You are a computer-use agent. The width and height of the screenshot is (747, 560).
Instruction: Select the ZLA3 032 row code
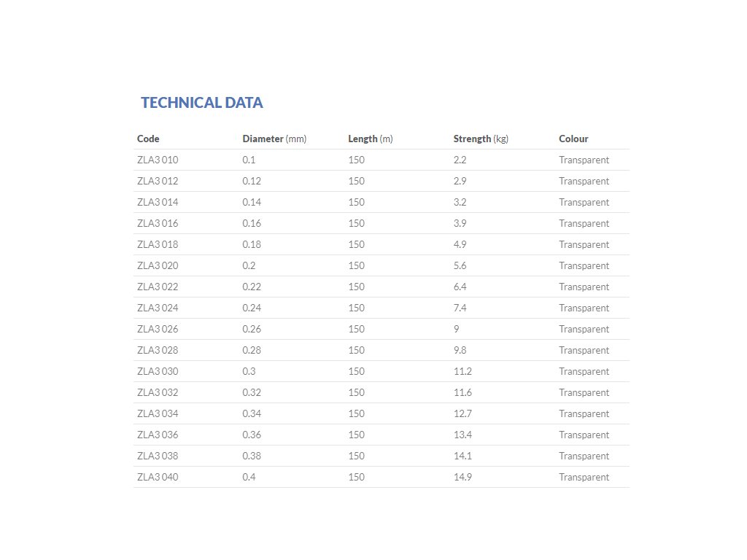pyautogui.click(x=158, y=392)
